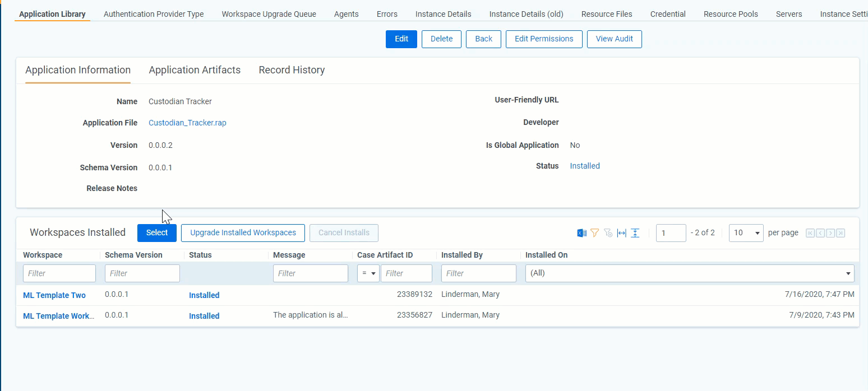This screenshot has width=868, height=391.
Task: Sort by the Message column header
Action: [289, 255]
